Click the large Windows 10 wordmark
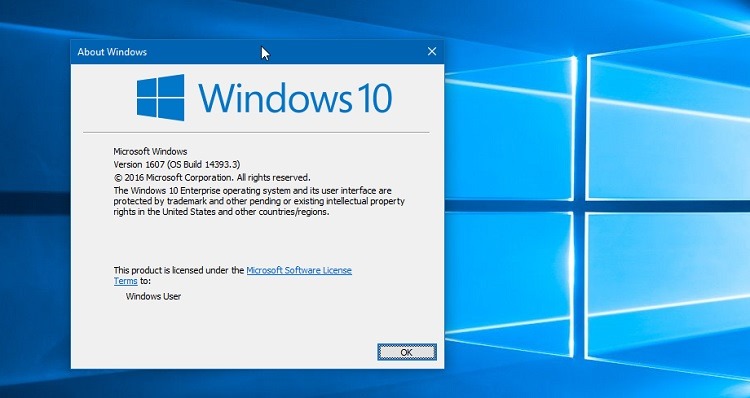This screenshot has height=398, width=750. (x=295, y=98)
